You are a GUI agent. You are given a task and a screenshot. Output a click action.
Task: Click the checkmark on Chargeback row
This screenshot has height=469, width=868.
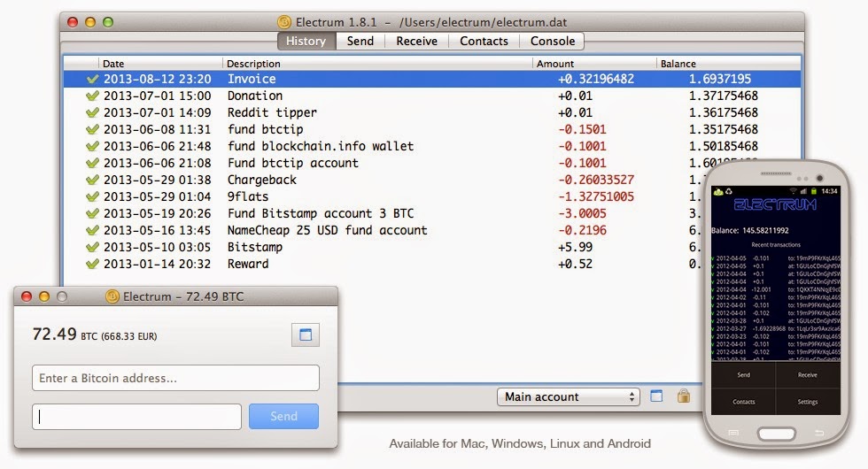[92, 180]
